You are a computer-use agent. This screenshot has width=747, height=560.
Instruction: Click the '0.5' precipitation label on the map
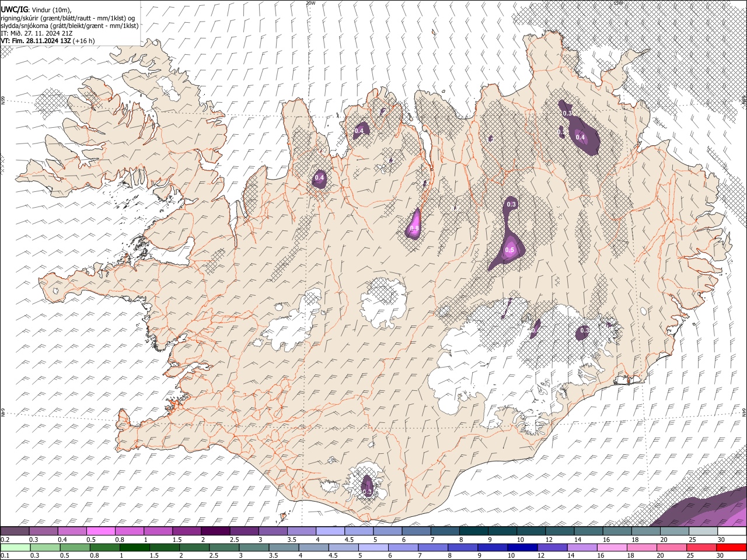[x=509, y=250]
